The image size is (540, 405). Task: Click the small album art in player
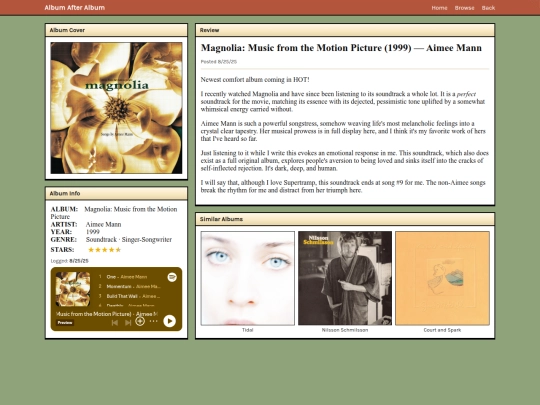(x=73, y=289)
